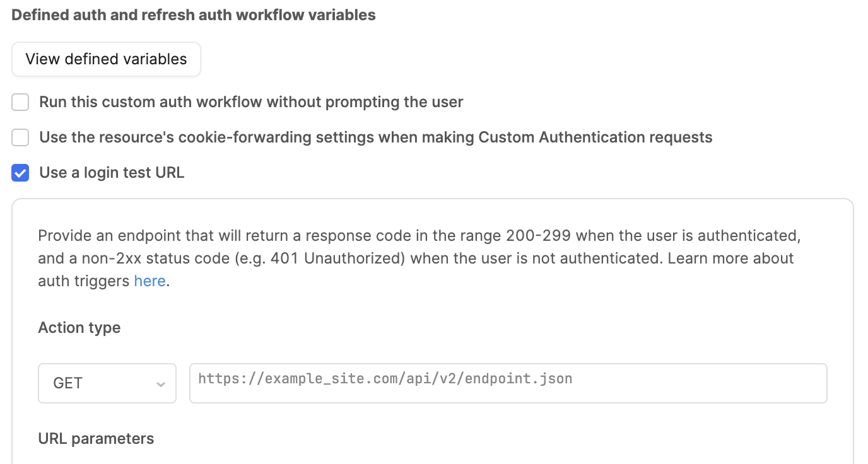Click the blue checkmark icon beside login test URL

[x=21, y=173]
